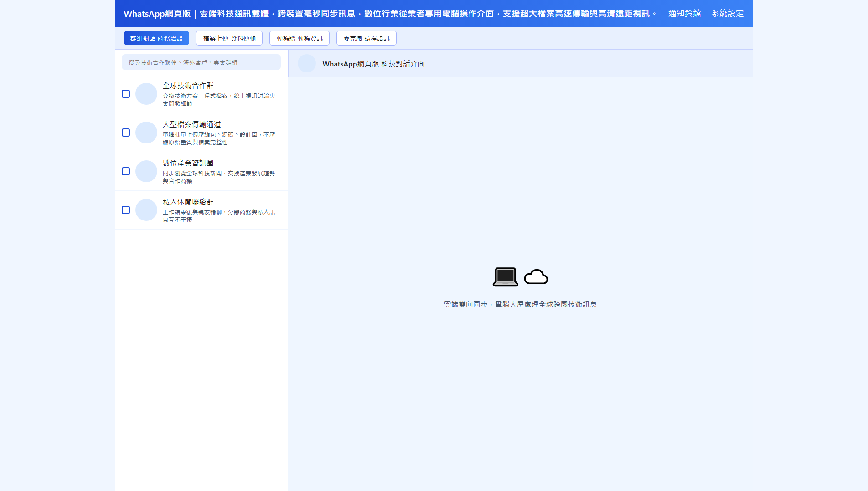The height and width of the screenshot is (491, 868).
Task: Open the 全球技術合作群 avatar
Action: 146,94
